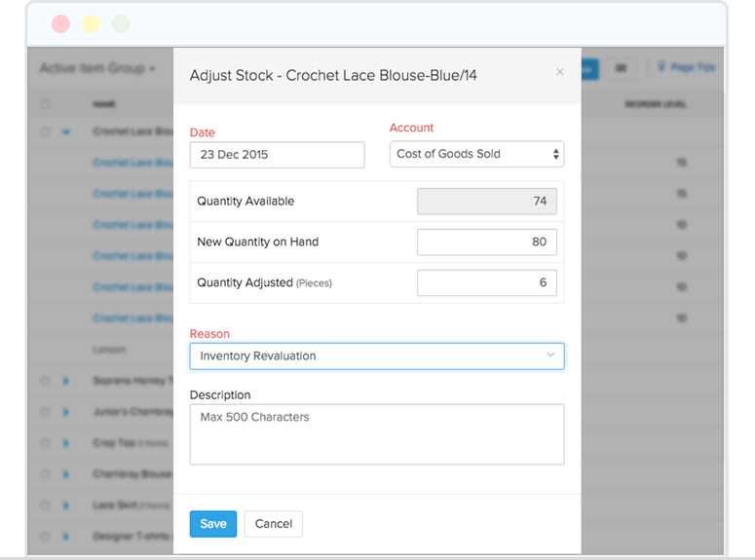Close the Adjust Stock dialog
Viewport: 755px width, 560px height.
[x=559, y=72]
